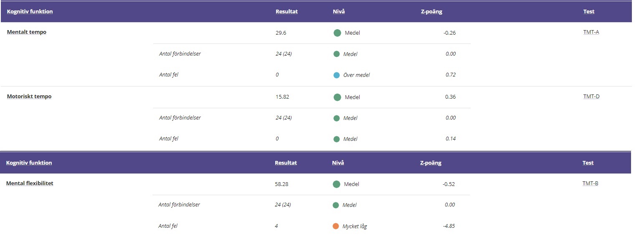Click the green level dot beside Mental flexibilitet
The width and height of the screenshot is (644, 242).
point(337,184)
